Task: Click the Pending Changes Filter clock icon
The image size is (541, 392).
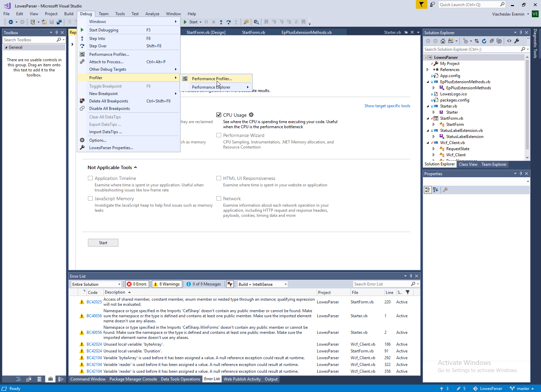Action: tap(466, 41)
